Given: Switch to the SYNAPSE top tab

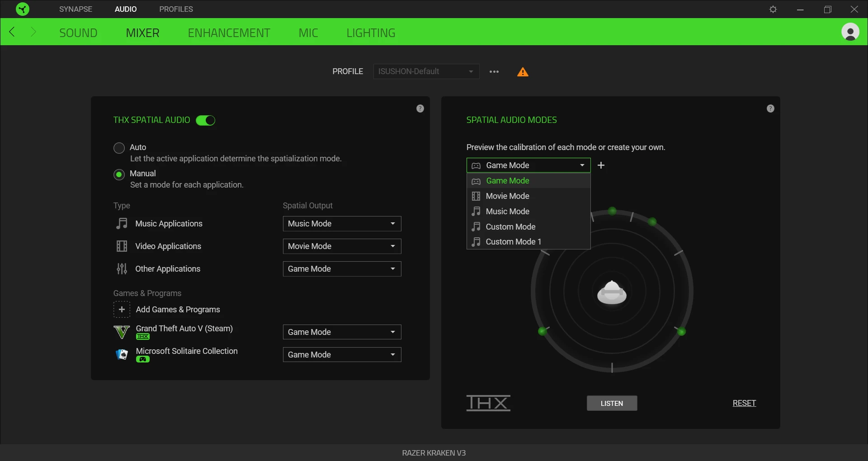Looking at the screenshot, I should click(x=75, y=9).
